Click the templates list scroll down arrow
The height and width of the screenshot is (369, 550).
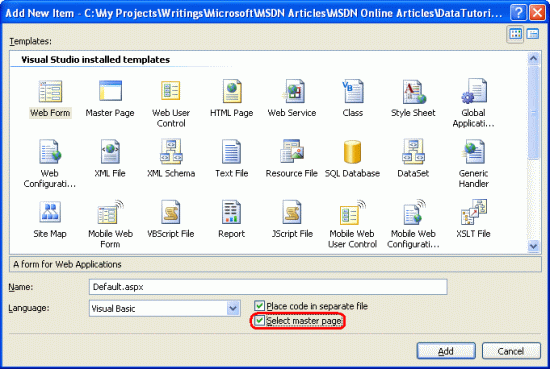coord(533,246)
